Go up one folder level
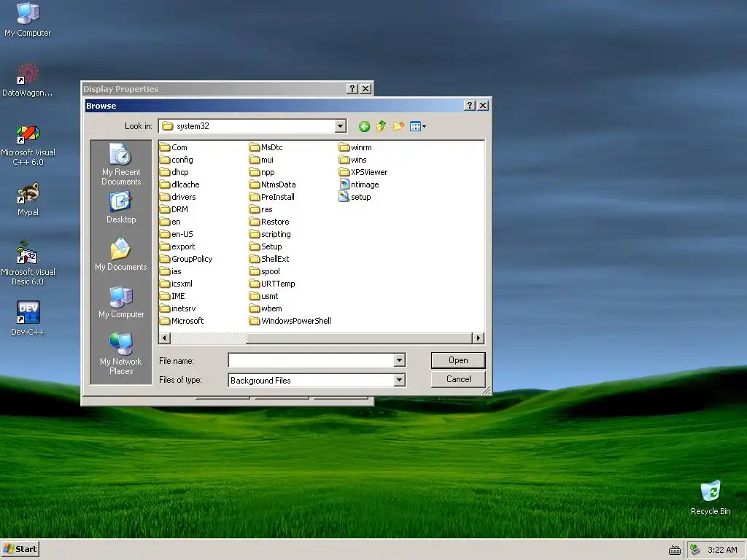 point(381,126)
